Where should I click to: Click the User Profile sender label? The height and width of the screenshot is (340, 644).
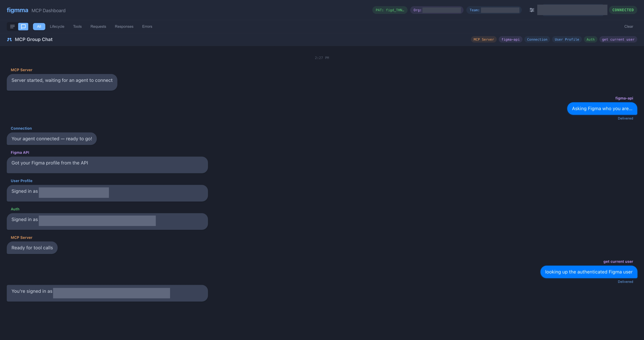click(22, 181)
